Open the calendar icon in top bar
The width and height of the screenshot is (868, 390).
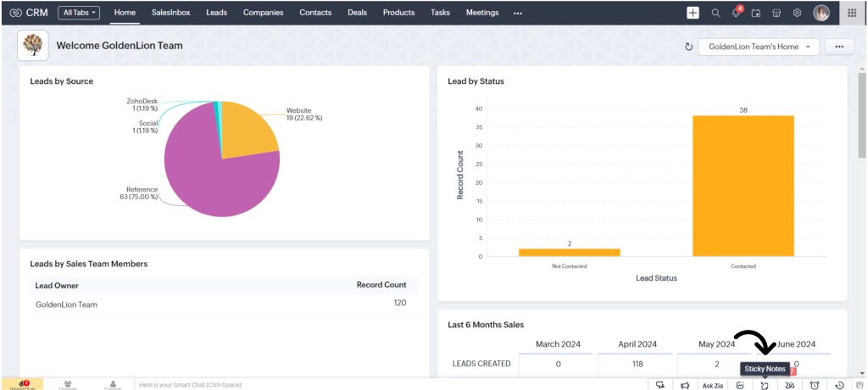pos(756,13)
